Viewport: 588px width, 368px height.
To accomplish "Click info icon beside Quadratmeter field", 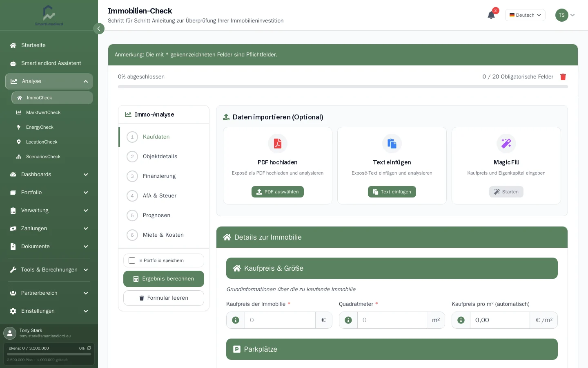I will click(x=348, y=320).
